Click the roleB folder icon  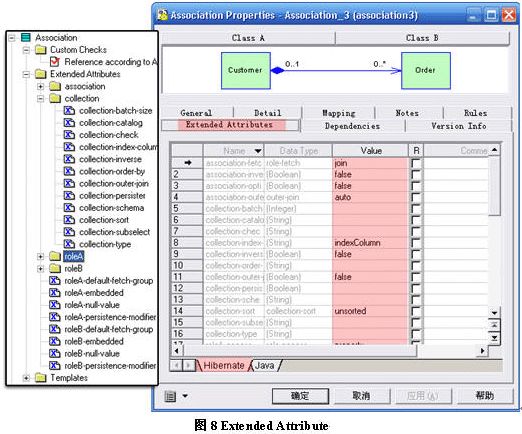[55, 268]
